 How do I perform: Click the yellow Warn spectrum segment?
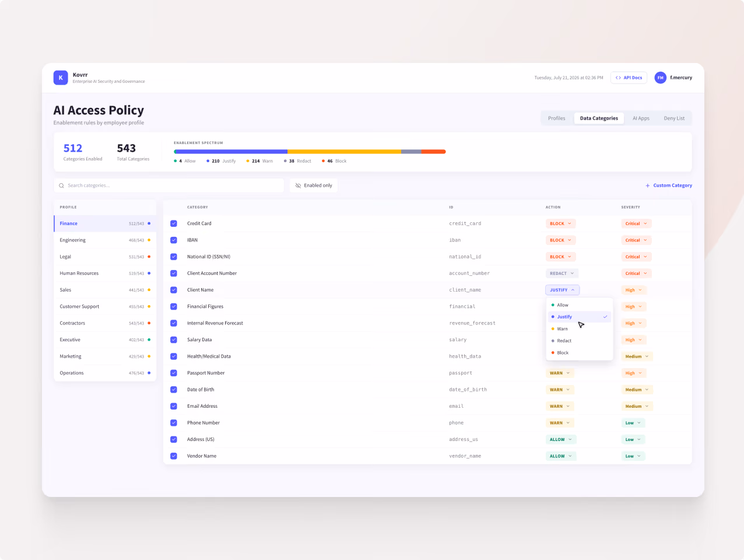pyautogui.click(x=344, y=152)
